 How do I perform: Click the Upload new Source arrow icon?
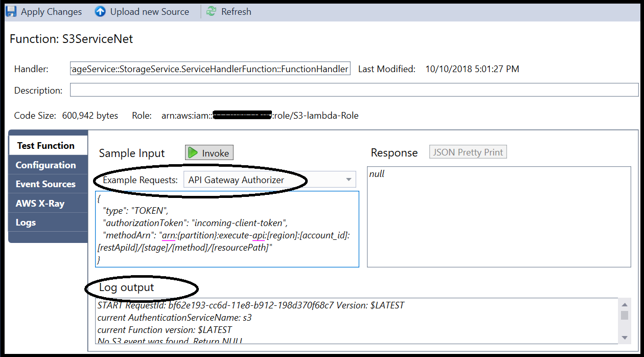(100, 11)
